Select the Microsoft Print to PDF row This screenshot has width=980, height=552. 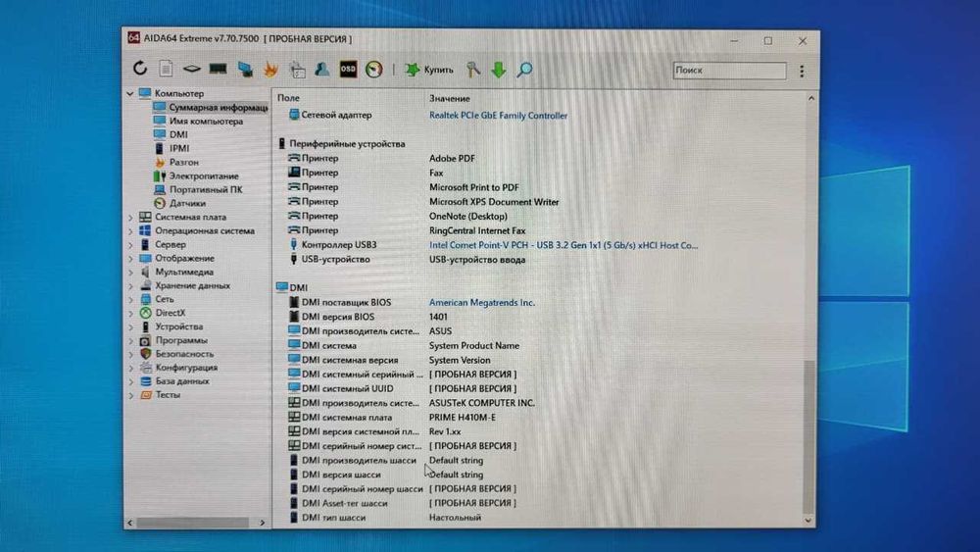(541, 187)
